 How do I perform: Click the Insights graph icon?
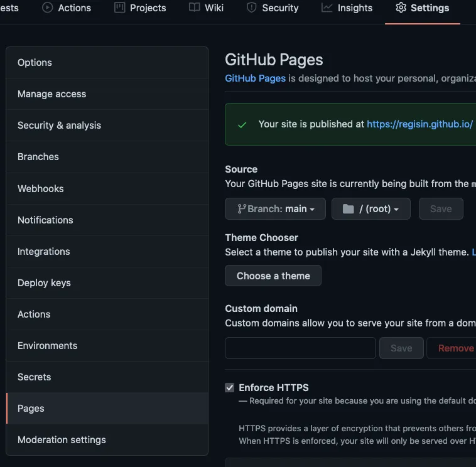(327, 8)
